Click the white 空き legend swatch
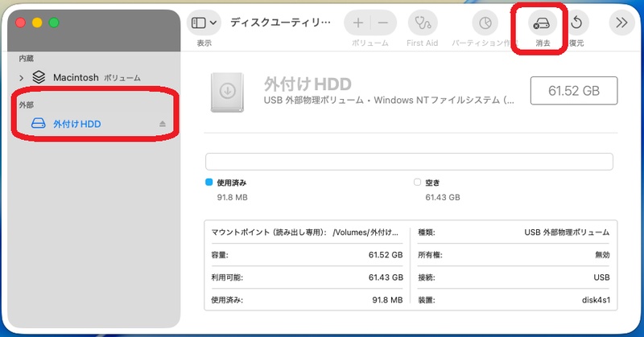 click(x=417, y=182)
